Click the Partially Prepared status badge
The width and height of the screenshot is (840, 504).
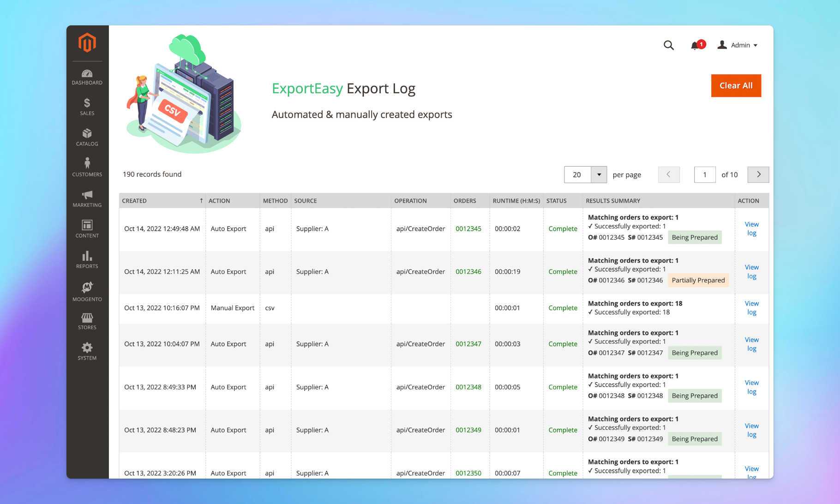[x=698, y=280]
